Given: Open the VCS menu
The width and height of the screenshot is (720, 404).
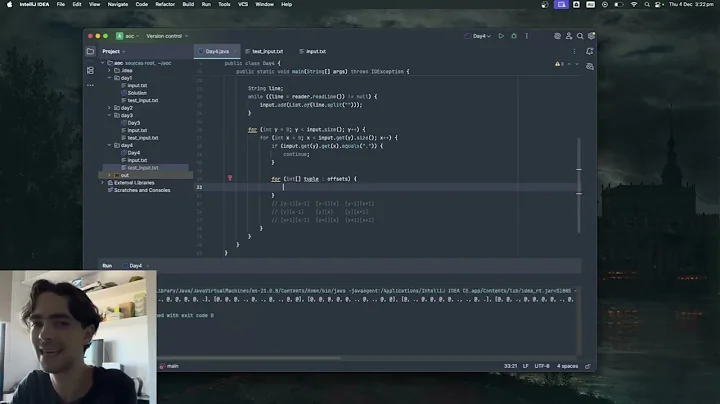Looking at the screenshot, I should [x=243, y=4].
